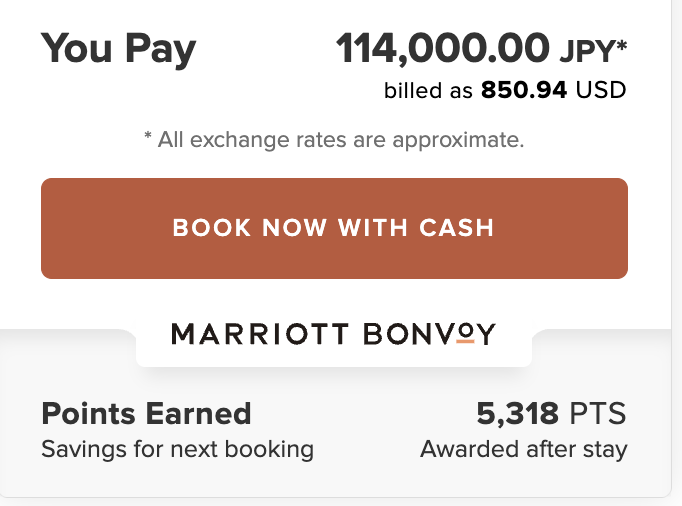Click the 850.94 billed amount
Image resolution: width=682 pixels, height=506 pixels.
tap(524, 91)
